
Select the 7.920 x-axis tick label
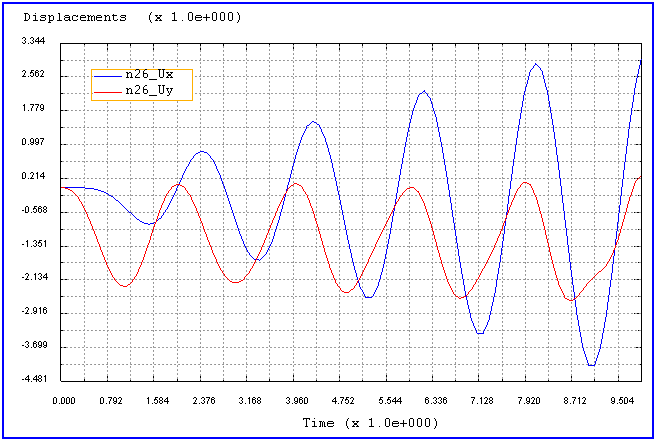530,400
